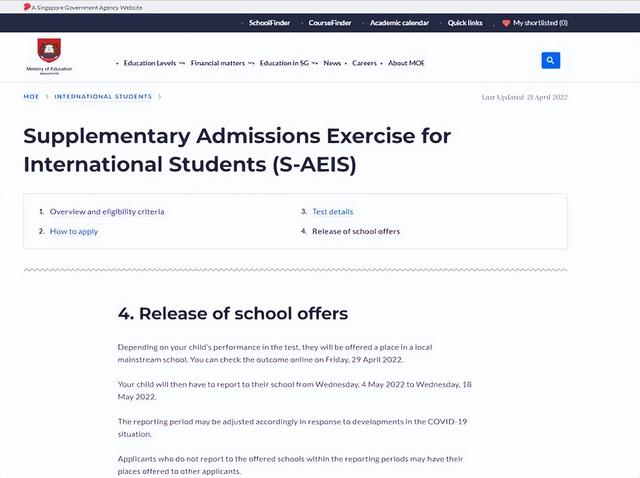Expand the Education Levels dropdown
Image resolution: width=640 pixels, height=478 pixels.
[x=154, y=63]
